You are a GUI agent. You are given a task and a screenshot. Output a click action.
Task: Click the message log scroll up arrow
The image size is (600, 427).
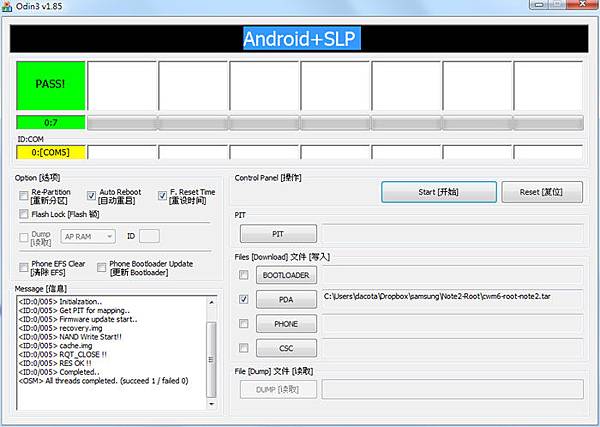tap(212, 302)
